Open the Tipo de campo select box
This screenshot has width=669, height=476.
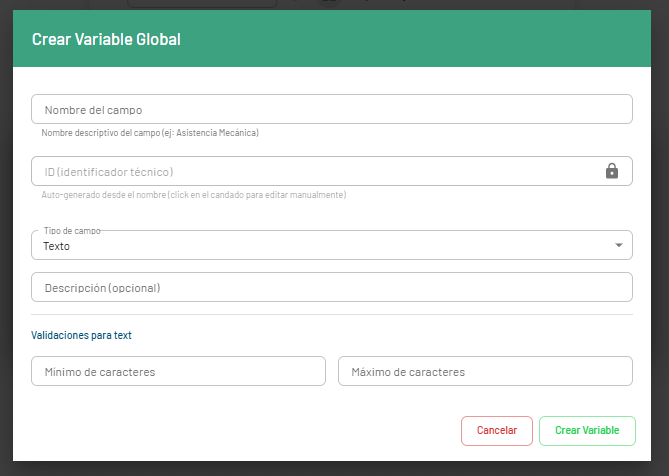(332, 245)
